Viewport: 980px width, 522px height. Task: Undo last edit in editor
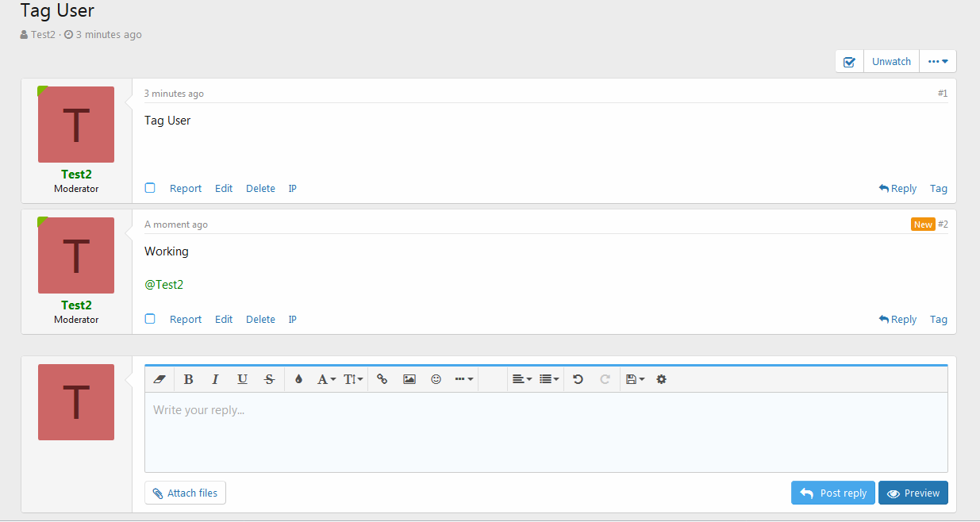pyautogui.click(x=578, y=379)
